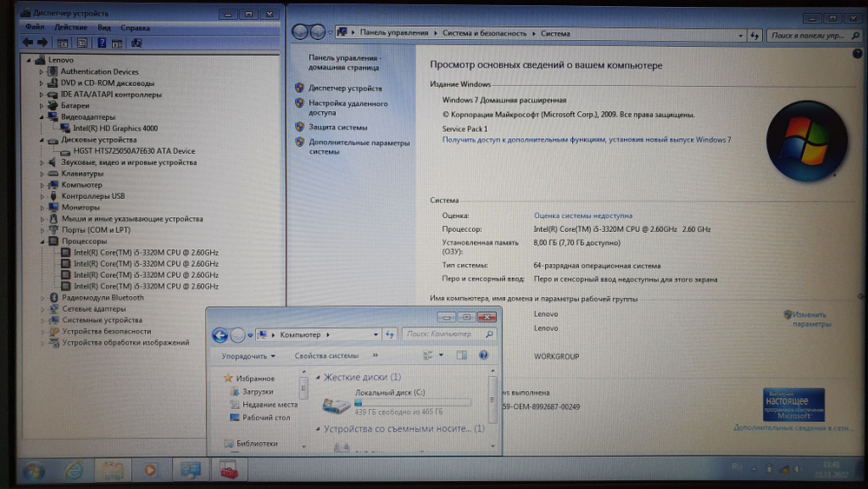This screenshot has height=489, width=868.
Task: Select HGST HTS725050A7E630 ATA Device
Action: pos(134,150)
